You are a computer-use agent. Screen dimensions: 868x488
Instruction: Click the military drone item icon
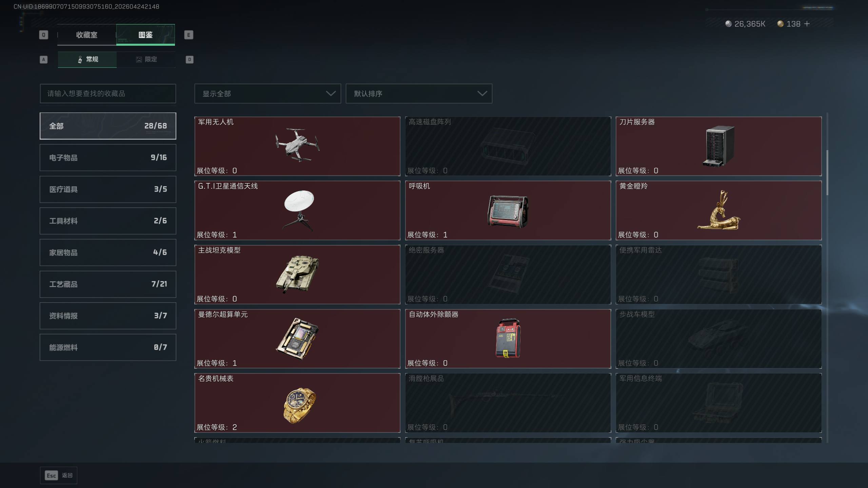[x=297, y=144]
